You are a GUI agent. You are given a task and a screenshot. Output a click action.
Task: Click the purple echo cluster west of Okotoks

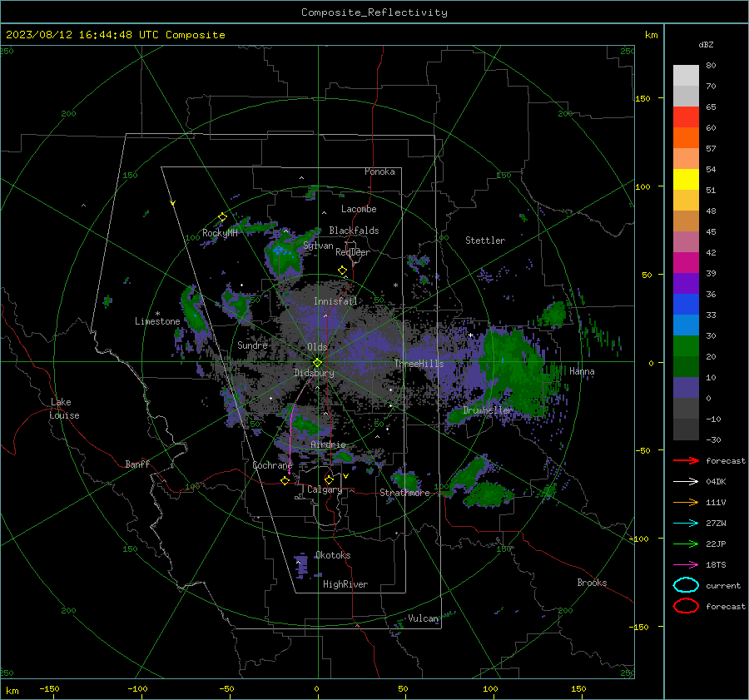pos(301,565)
